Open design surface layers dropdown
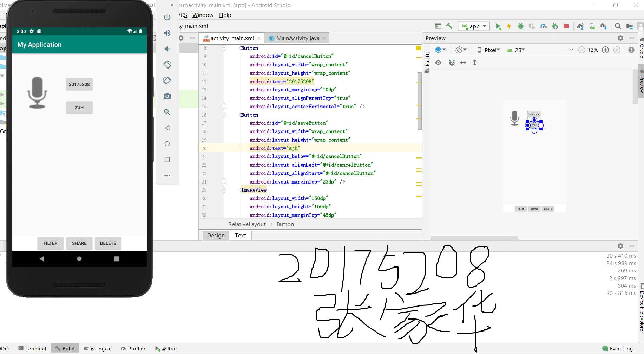The height and width of the screenshot is (354, 644). click(440, 50)
